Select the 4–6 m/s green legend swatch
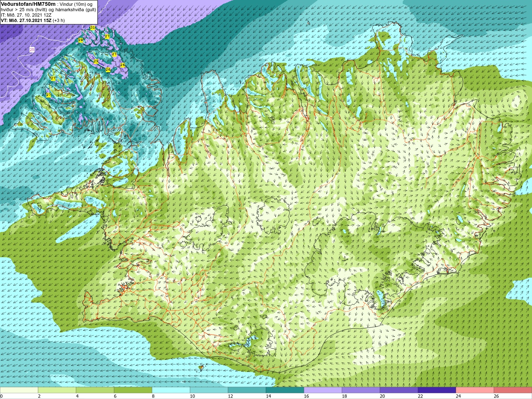532x399 pixels. (95, 390)
